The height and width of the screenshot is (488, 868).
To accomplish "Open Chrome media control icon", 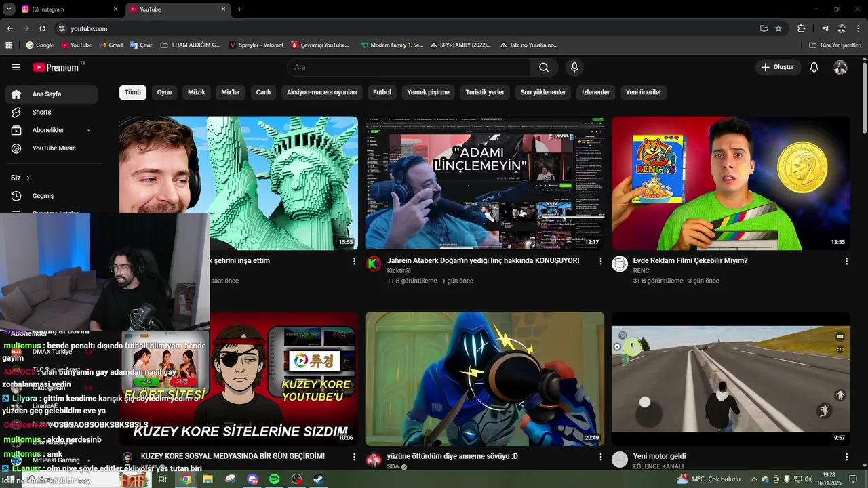I will [825, 28].
